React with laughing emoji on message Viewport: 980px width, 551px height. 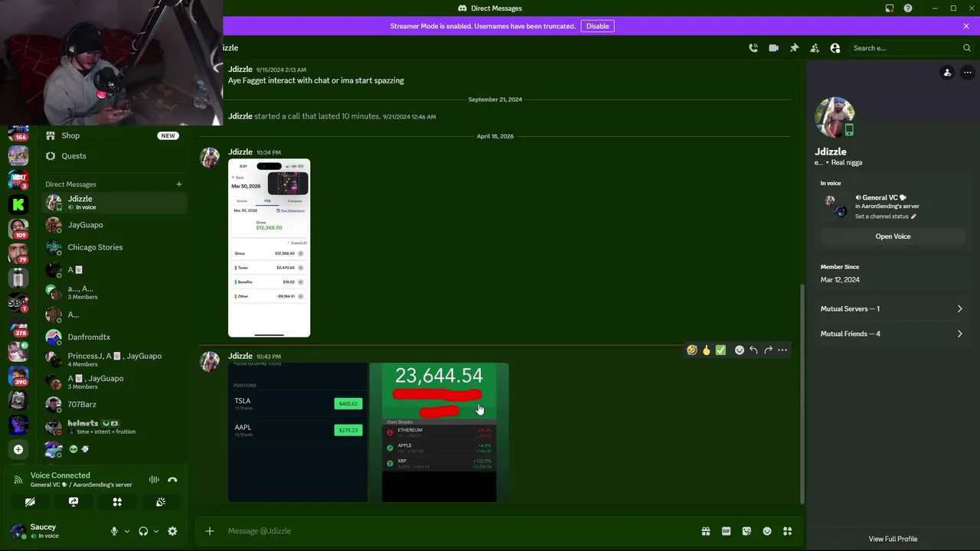(x=692, y=350)
